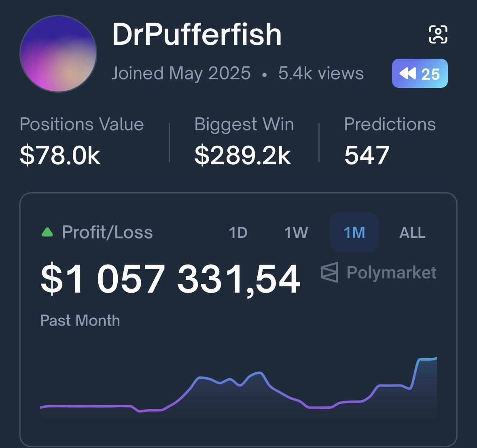Open DrPufferfish's gradient avatar
477x448 pixels.
click(x=58, y=53)
